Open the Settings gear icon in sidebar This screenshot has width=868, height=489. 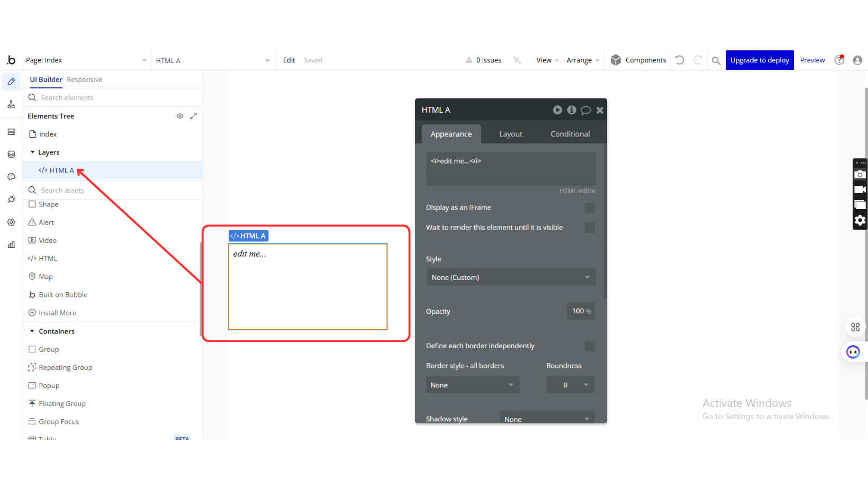pyautogui.click(x=11, y=222)
